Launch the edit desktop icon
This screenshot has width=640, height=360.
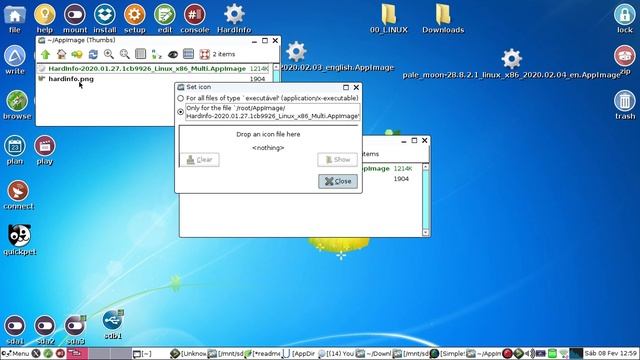164,18
